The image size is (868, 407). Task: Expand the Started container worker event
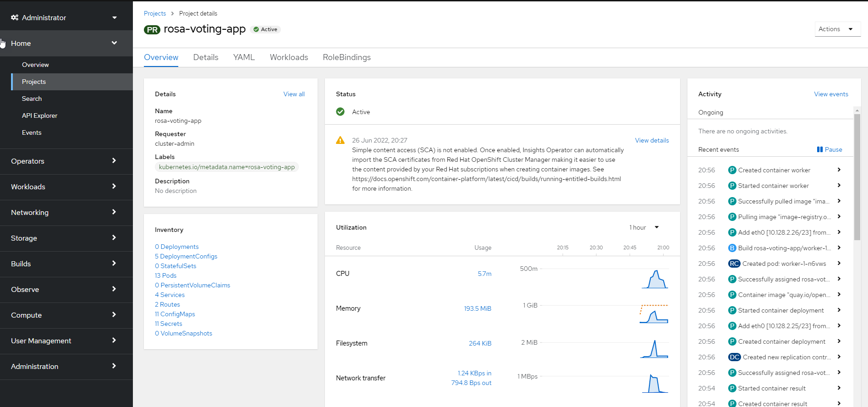pos(839,185)
